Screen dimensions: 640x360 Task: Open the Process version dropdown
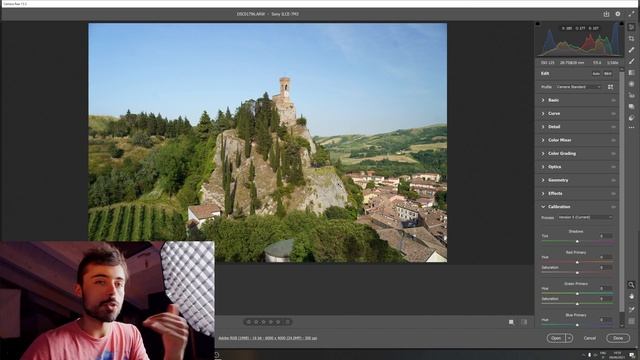(585, 218)
